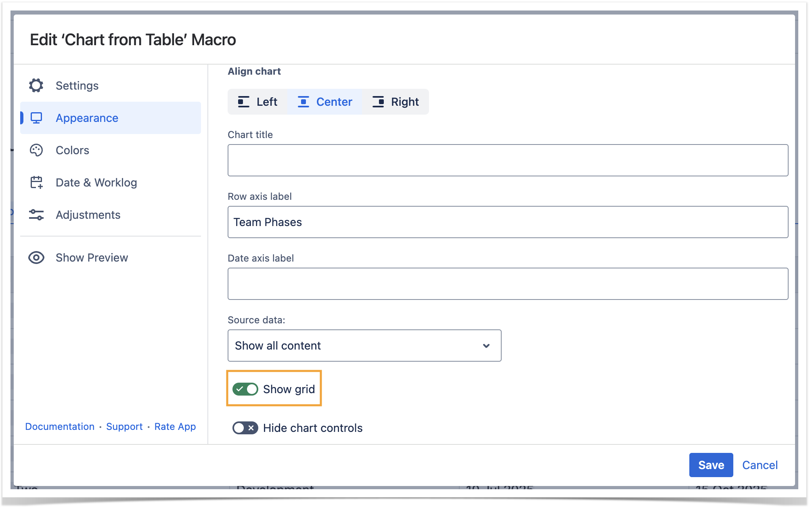Click the left-align chart icon

243,102
